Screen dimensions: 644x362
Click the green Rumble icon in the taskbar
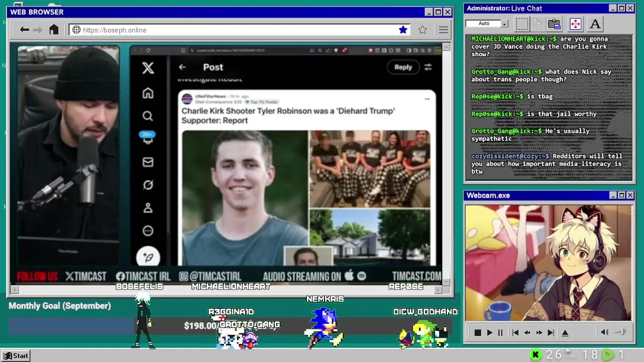pyautogui.click(x=608, y=355)
